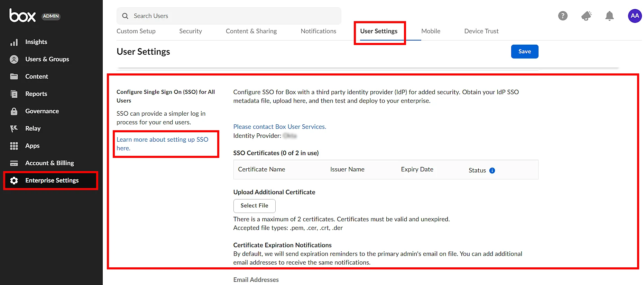
Task: Click the Box logo
Action: tap(22, 16)
